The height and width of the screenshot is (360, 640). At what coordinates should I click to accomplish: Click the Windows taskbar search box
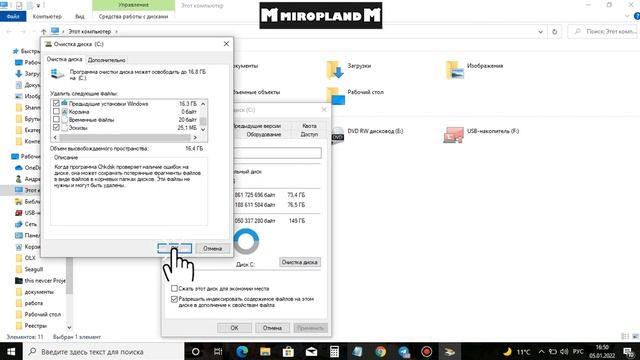click(x=102, y=351)
